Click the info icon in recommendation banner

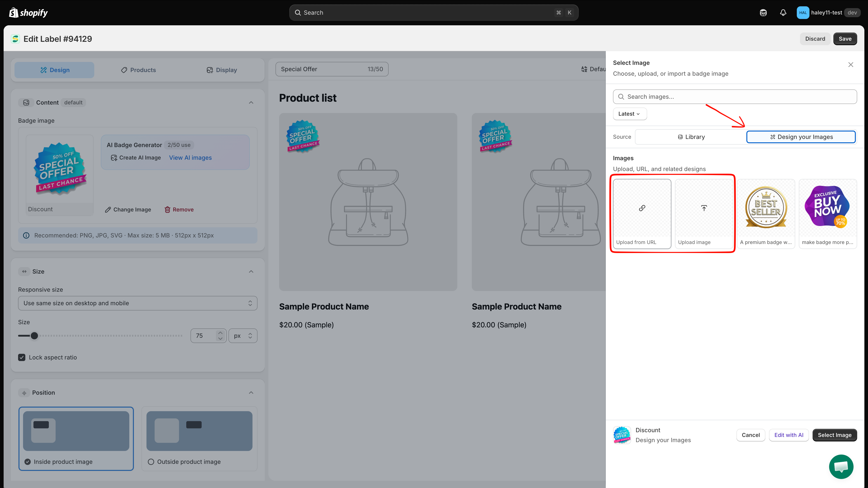click(26, 235)
